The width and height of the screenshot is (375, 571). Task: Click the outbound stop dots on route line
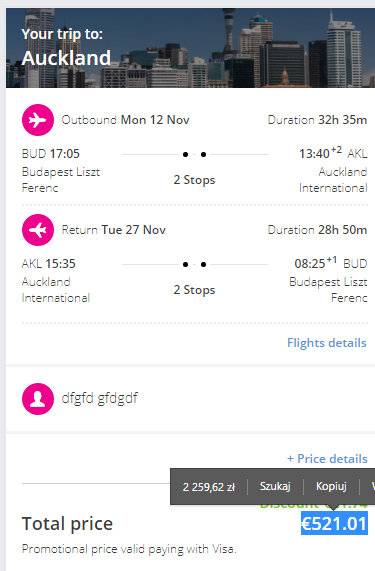194,154
